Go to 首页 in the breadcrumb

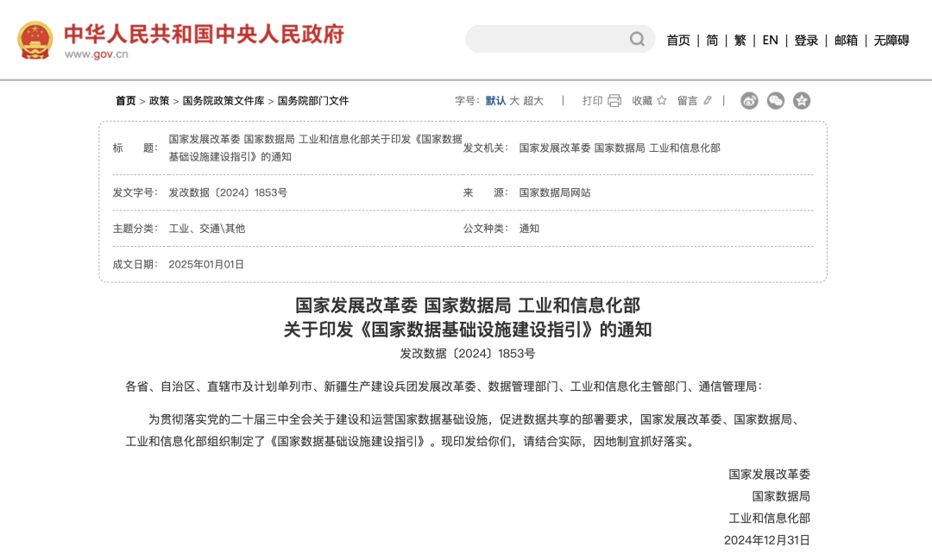tap(125, 100)
